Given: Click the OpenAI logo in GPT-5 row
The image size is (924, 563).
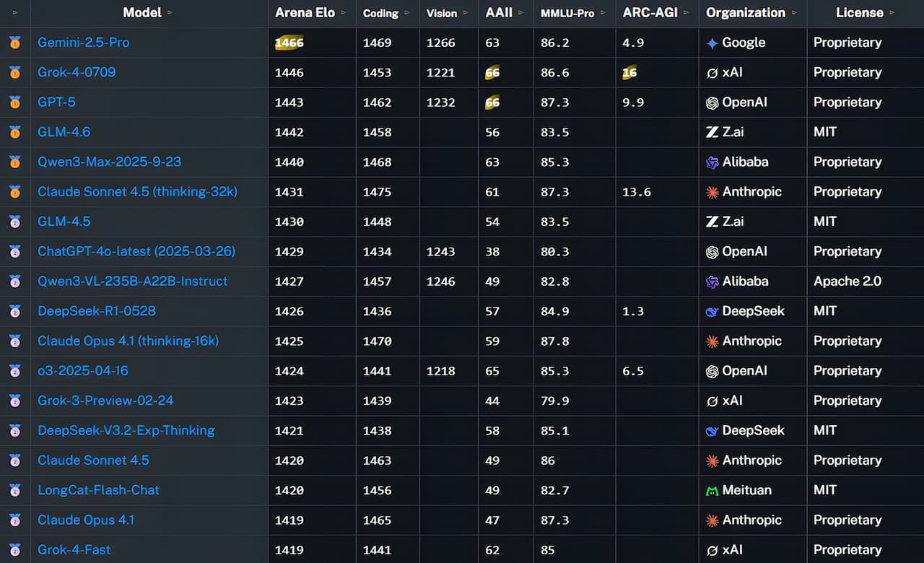Looking at the screenshot, I should click(712, 102).
